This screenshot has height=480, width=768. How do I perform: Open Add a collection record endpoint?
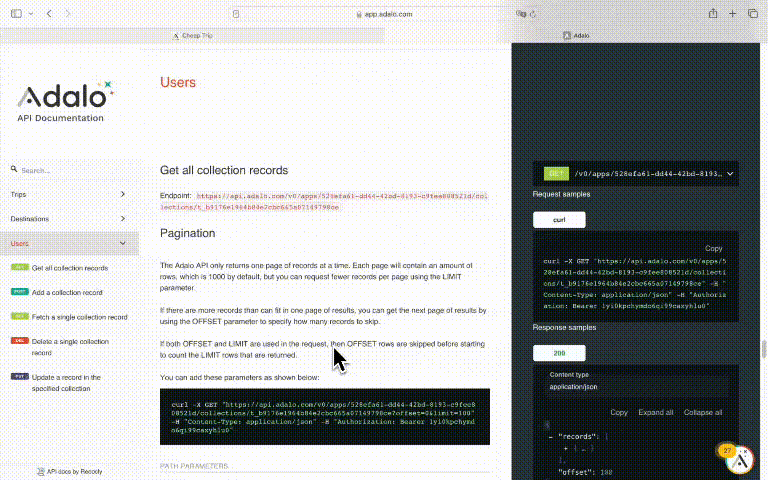67,292
